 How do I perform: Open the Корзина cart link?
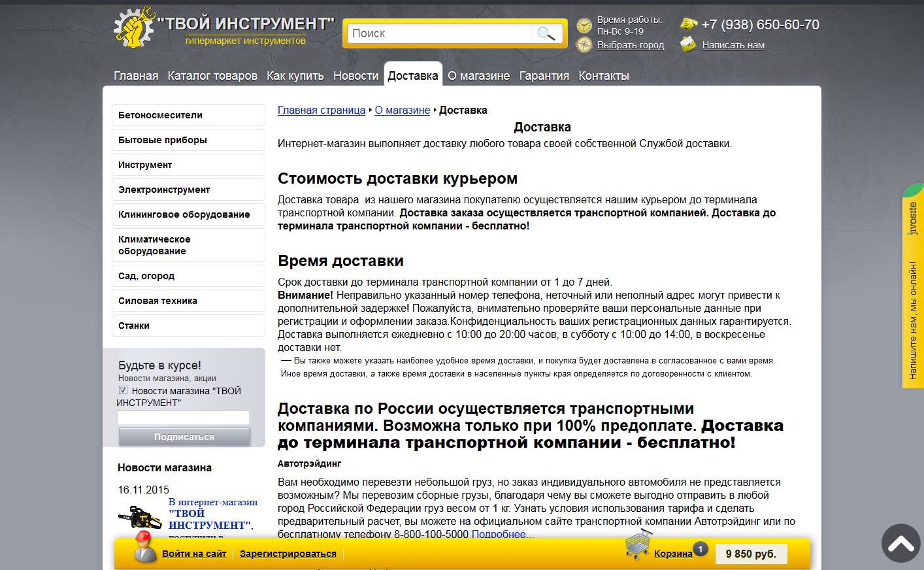pyautogui.click(x=673, y=554)
